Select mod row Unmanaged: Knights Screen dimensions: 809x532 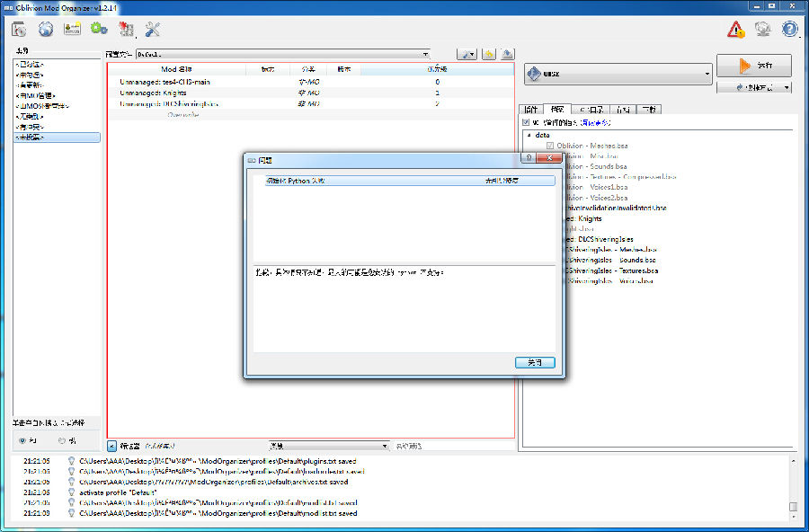pyautogui.click(x=311, y=93)
